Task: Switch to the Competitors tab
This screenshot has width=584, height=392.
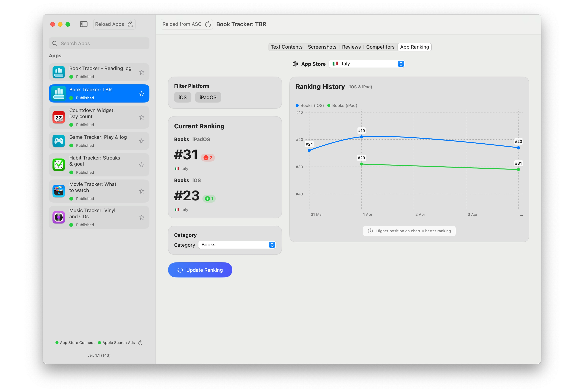Action: tap(380, 47)
